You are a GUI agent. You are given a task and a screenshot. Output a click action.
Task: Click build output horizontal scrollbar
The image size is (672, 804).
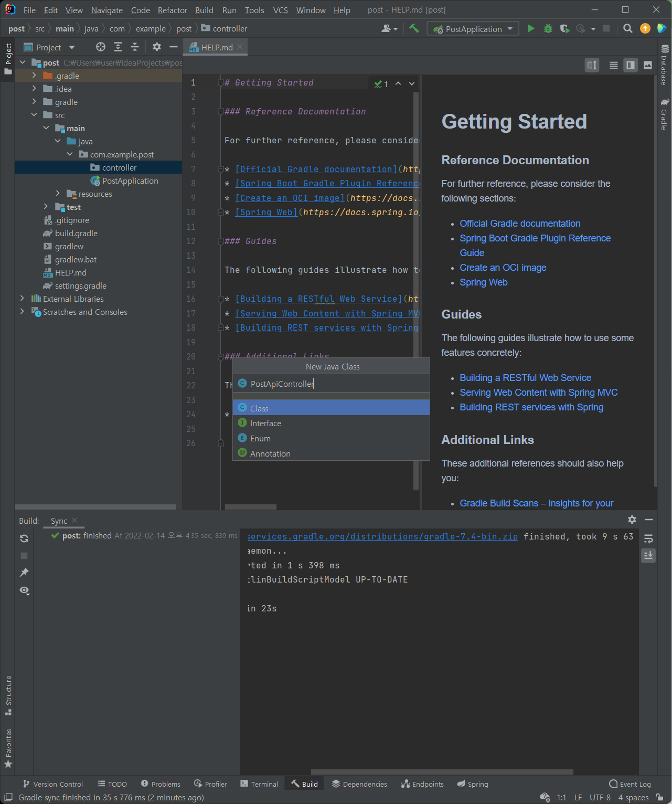(x=442, y=772)
